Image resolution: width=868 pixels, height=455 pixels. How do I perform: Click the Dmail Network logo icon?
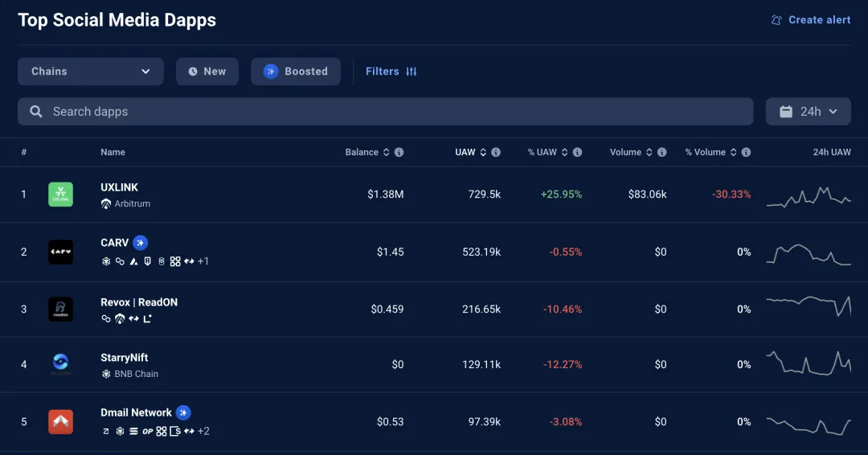[60, 421]
